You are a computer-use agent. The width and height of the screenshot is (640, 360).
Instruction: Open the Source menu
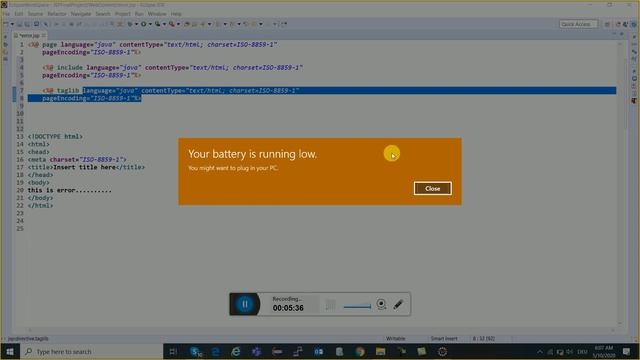(x=35, y=14)
